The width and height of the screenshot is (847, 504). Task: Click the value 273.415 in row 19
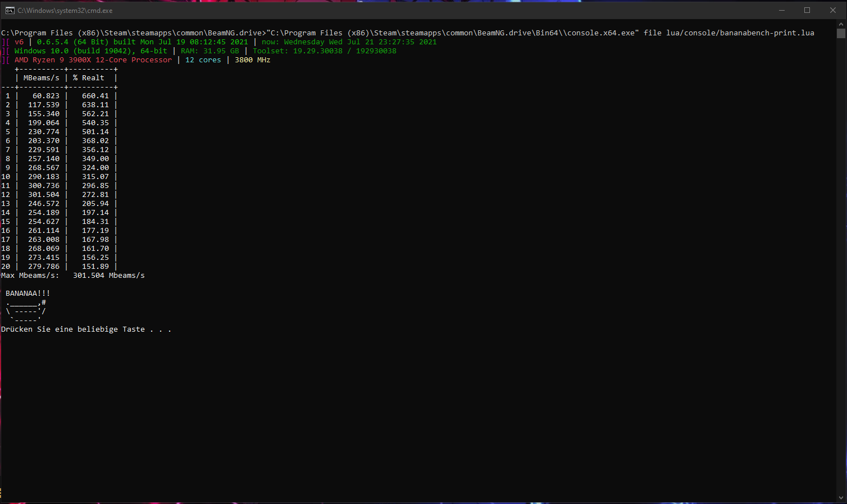(44, 258)
